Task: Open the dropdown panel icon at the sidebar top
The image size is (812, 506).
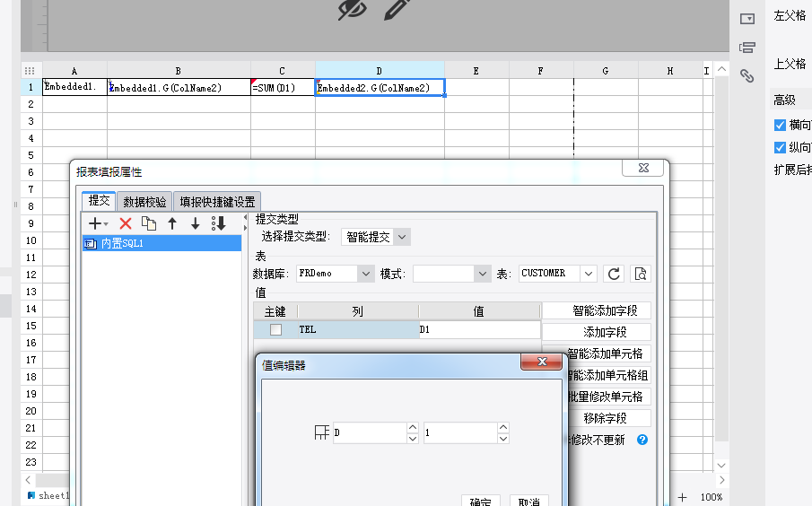Action: (x=747, y=19)
